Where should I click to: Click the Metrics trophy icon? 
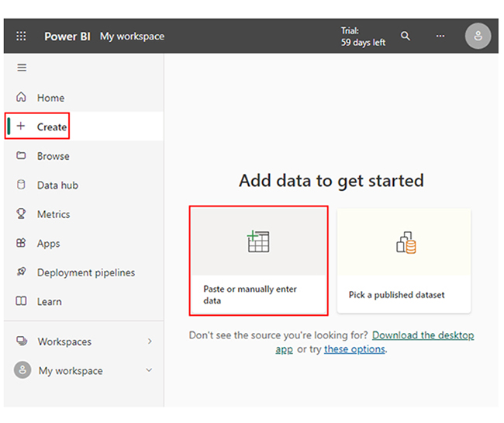(x=21, y=213)
